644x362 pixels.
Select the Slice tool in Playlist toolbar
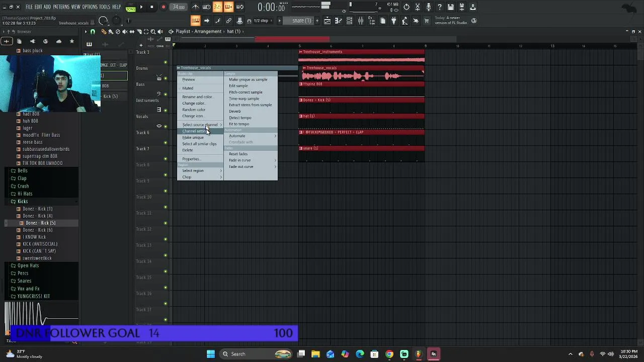(139, 32)
